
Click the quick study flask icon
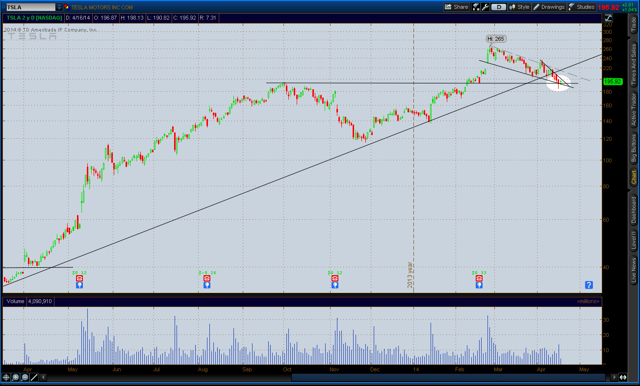point(476,7)
